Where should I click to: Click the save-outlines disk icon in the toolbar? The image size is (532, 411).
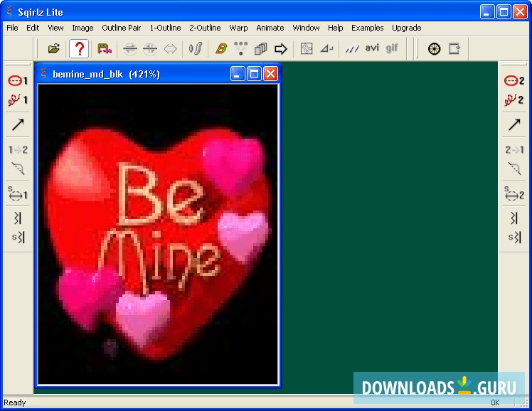tap(104, 49)
